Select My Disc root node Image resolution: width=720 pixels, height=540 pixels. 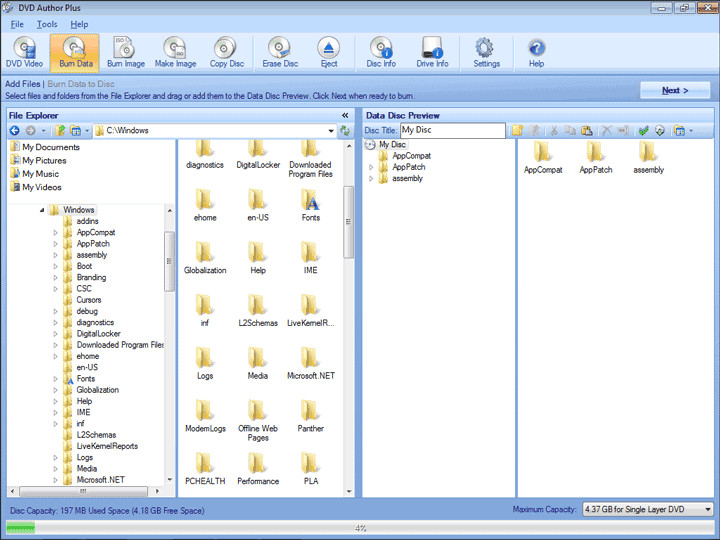pyautogui.click(x=386, y=144)
